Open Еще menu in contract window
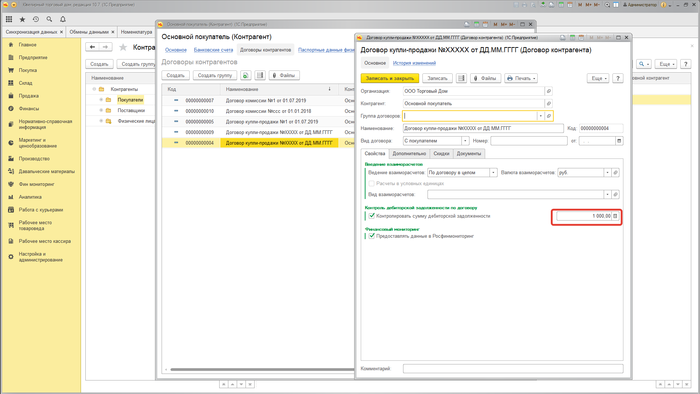700x394 pixels. [598, 78]
